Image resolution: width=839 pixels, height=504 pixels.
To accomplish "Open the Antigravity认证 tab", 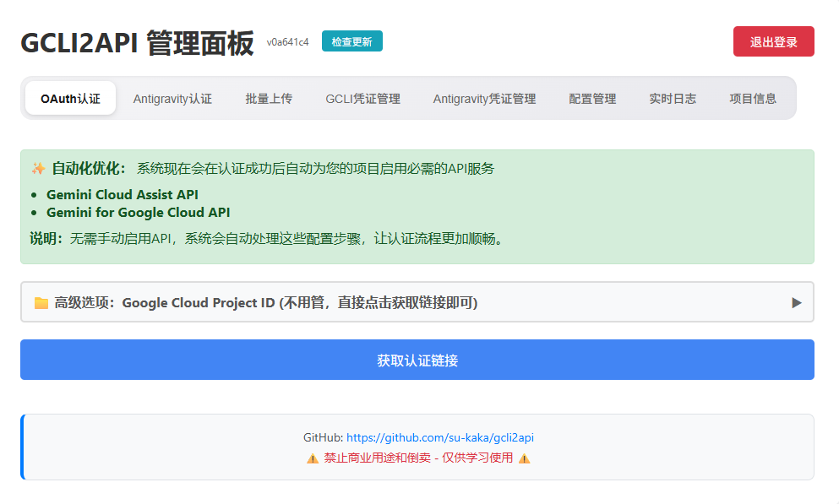I will point(172,98).
